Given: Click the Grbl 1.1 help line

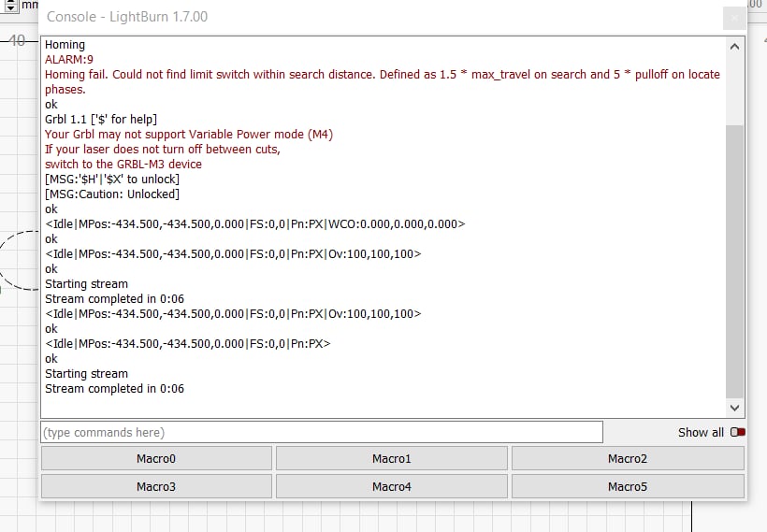Looking at the screenshot, I should point(101,119).
